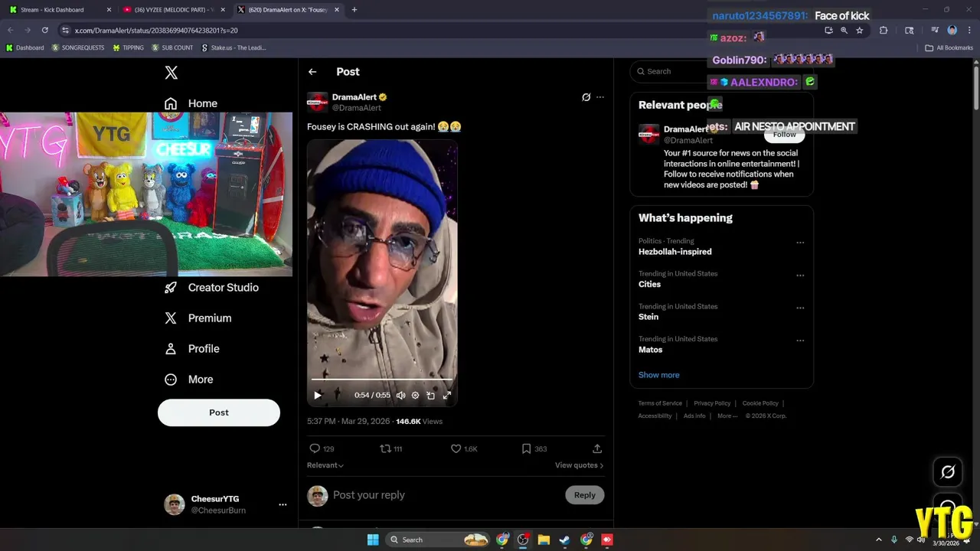Open View quotes link
This screenshot has width=980, height=551.
(580, 465)
